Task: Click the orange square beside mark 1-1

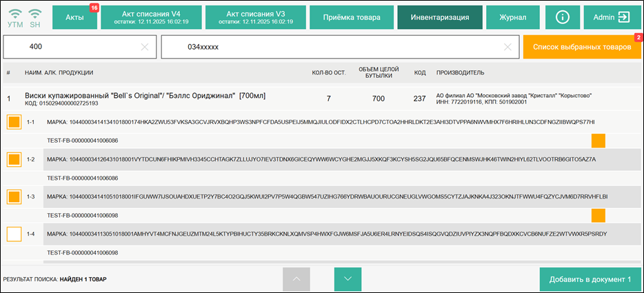Action: click(x=598, y=140)
